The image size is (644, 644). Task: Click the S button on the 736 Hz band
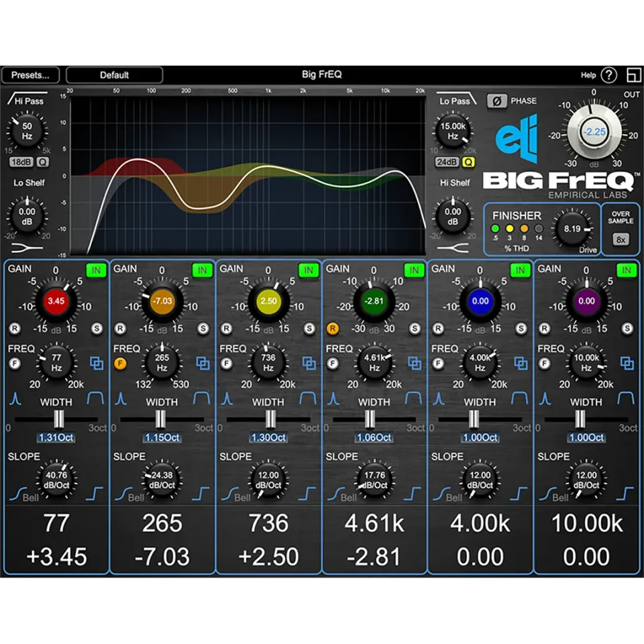coord(309,329)
